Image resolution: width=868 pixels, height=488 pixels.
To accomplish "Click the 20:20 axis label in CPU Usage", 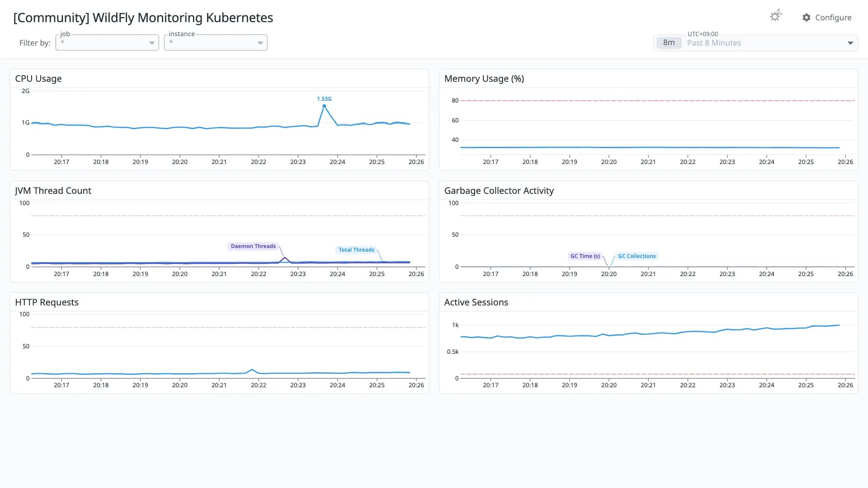I will pos(179,162).
